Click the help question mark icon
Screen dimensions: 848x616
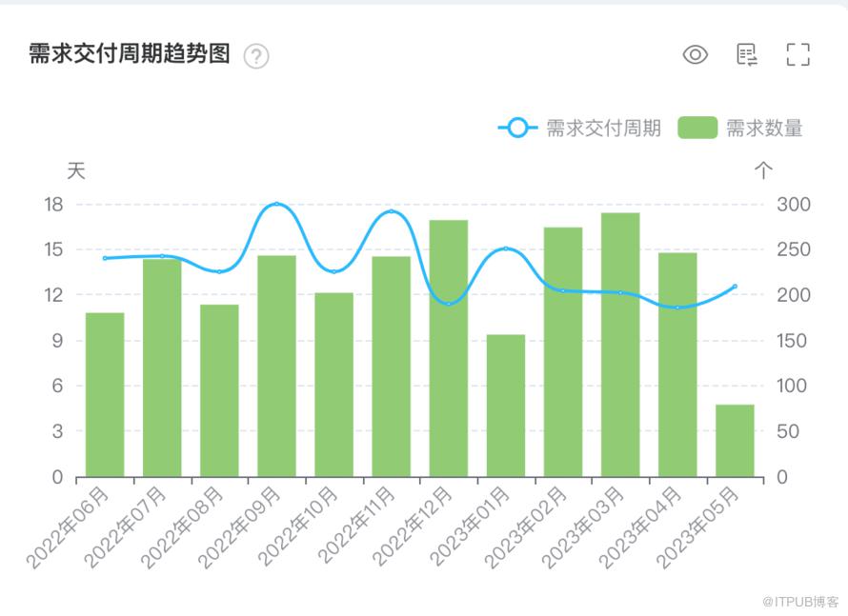[x=256, y=55]
